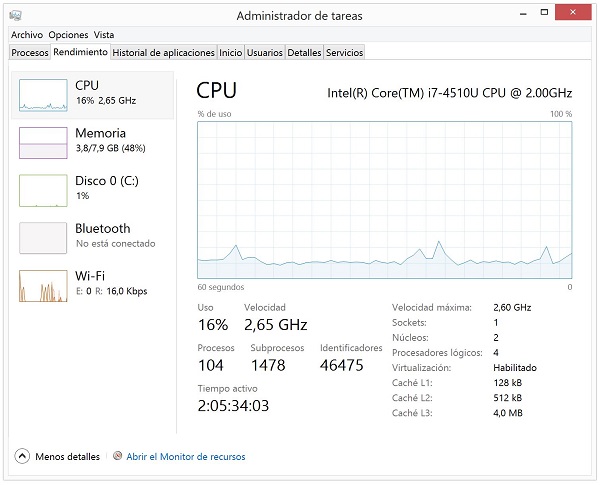600x485 pixels.
Task: Select the CPU mini graph thumbnail
Action: pos(42,94)
